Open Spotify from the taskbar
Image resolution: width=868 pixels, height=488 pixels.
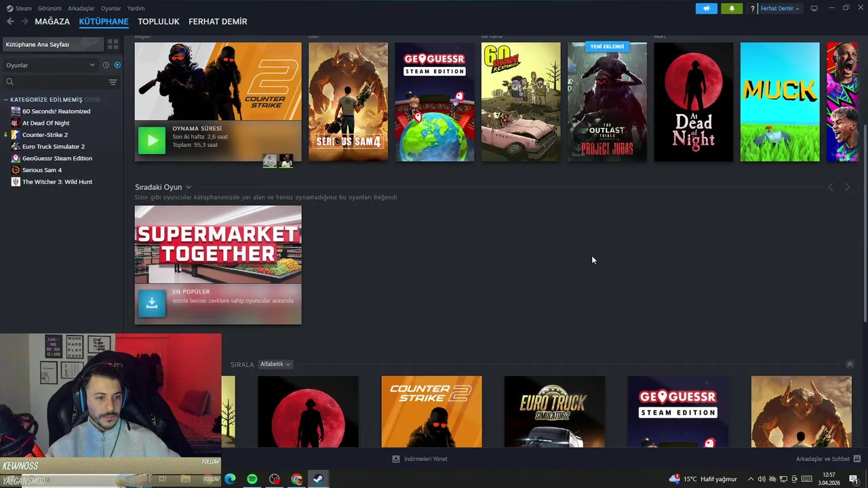(x=252, y=479)
